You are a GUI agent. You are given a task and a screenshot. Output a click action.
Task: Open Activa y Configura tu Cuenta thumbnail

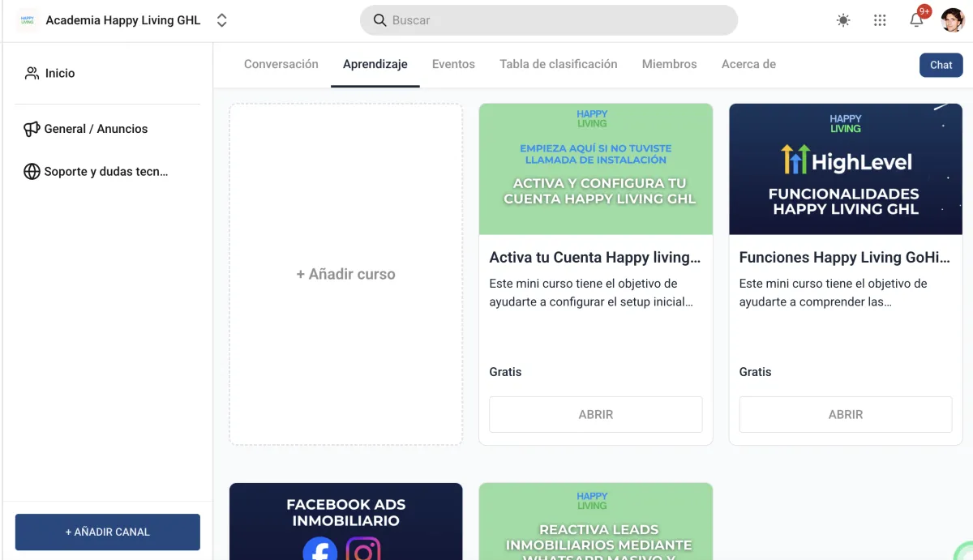pos(596,169)
